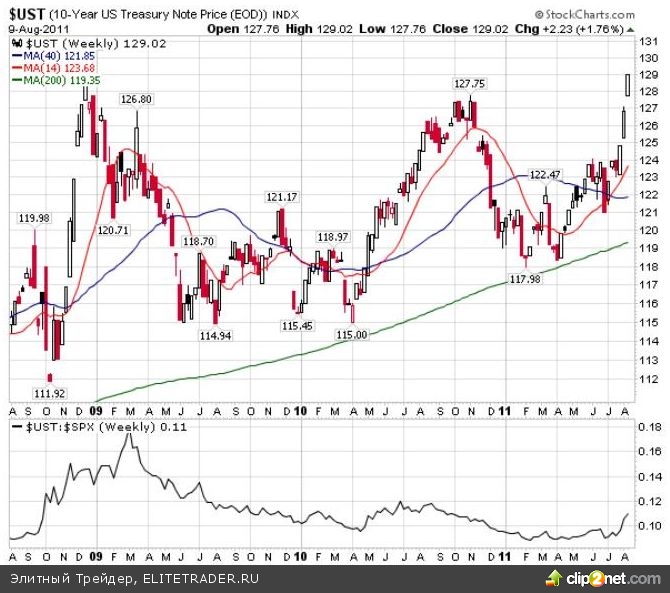Click the 120.71 price annotation

click(113, 230)
